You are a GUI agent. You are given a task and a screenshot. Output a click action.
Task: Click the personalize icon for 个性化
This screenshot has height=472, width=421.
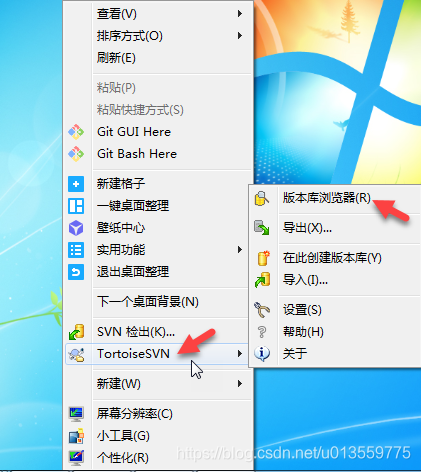click(x=76, y=458)
